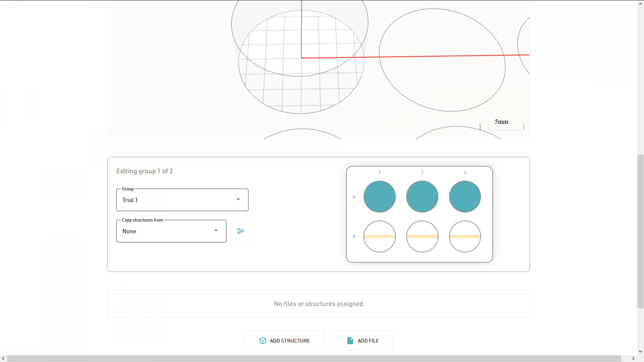The image size is (644, 362).
Task: Expand Copy structures dropdown arrow
Action: tap(216, 230)
